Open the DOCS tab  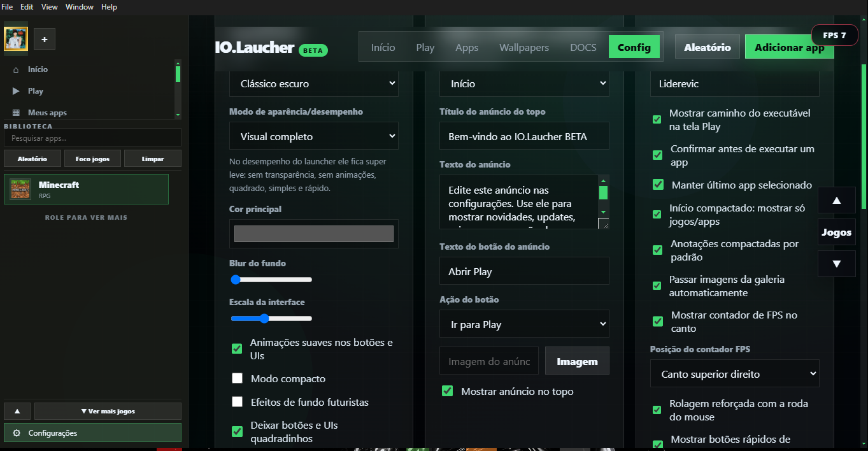click(x=583, y=47)
